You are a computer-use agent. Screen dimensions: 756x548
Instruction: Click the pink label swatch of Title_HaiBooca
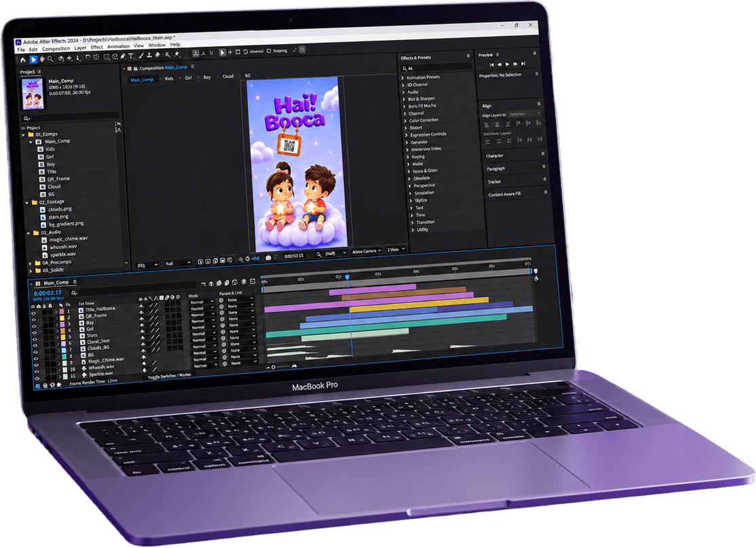(x=61, y=312)
